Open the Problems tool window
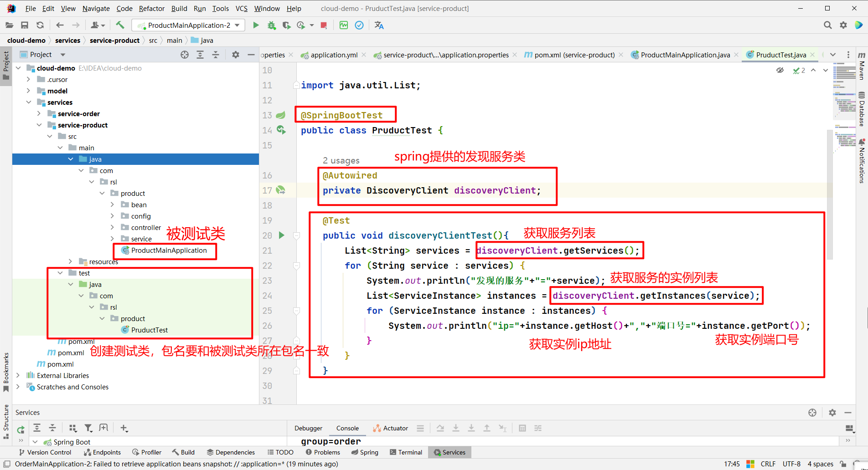This screenshot has width=868, height=470. click(x=323, y=452)
